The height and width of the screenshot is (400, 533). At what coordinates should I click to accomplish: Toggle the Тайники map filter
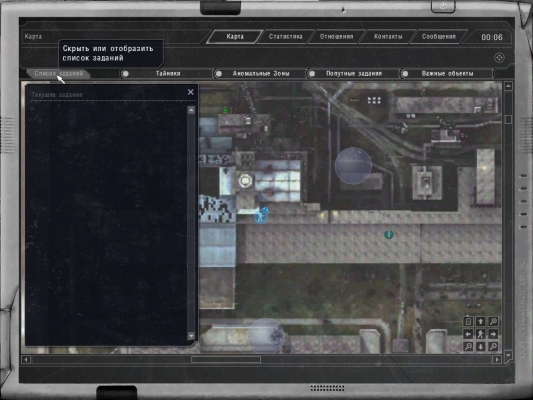point(168,74)
